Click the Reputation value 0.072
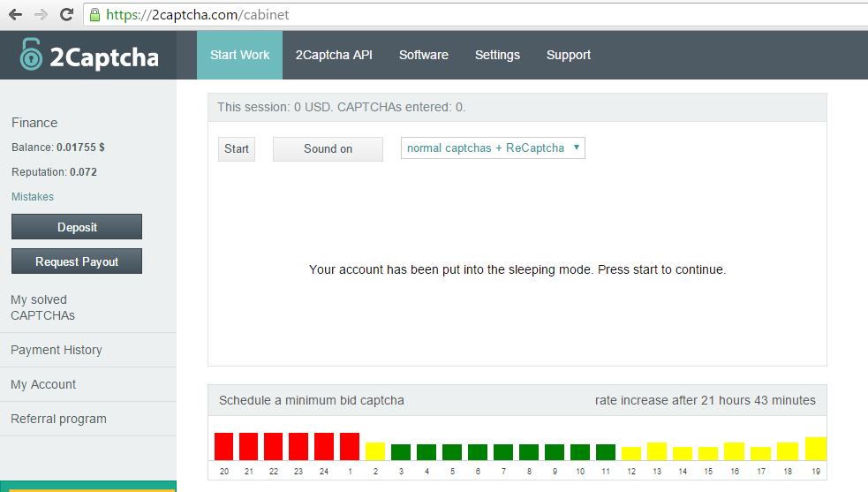 83,171
